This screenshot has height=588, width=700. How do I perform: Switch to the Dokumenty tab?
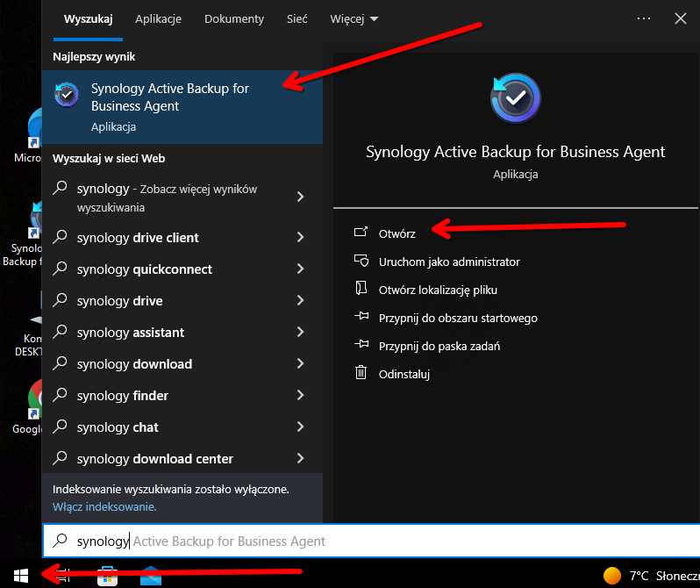(x=234, y=18)
